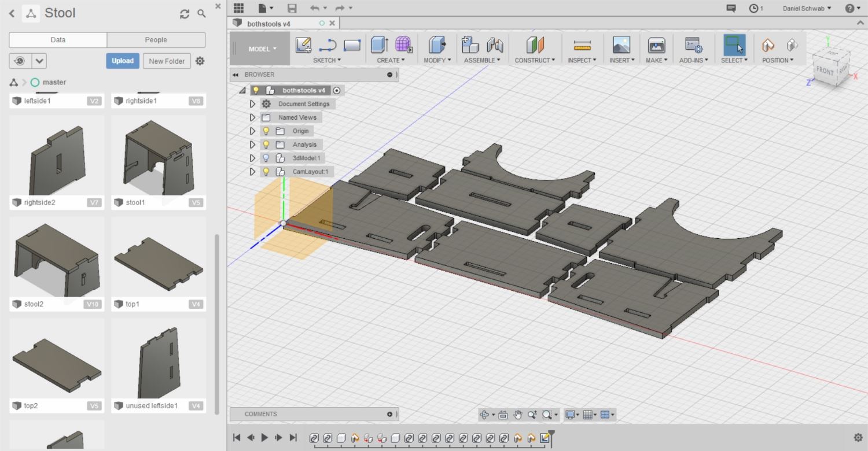Switch to the People tab
Viewport: 868px width, 451px height.
(x=156, y=40)
